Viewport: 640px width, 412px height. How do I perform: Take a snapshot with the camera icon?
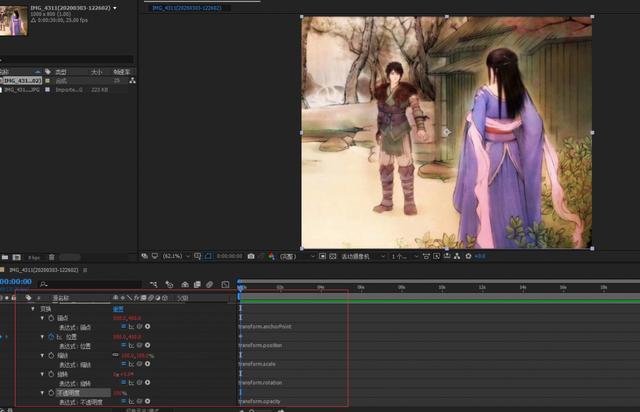(x=250, y=256)
